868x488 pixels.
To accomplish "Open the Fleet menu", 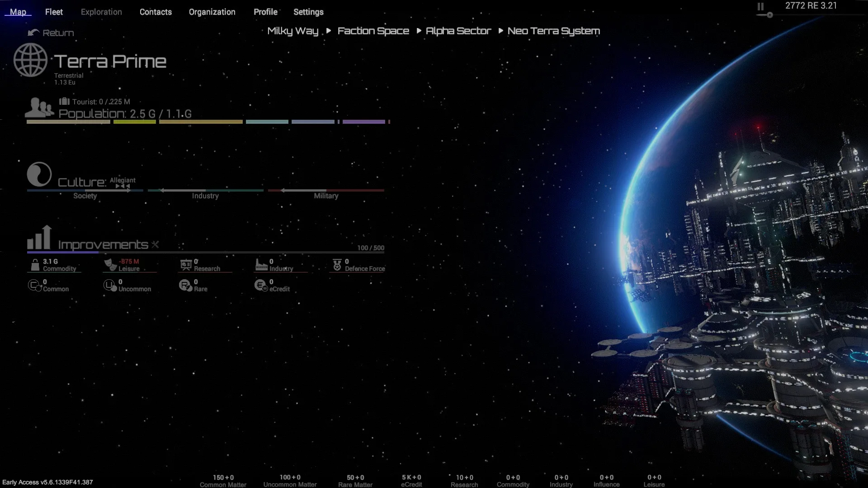I will pos(54,12).
